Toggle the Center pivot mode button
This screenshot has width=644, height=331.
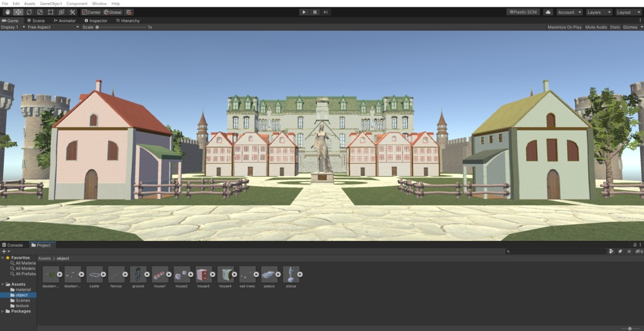point(91,13)
